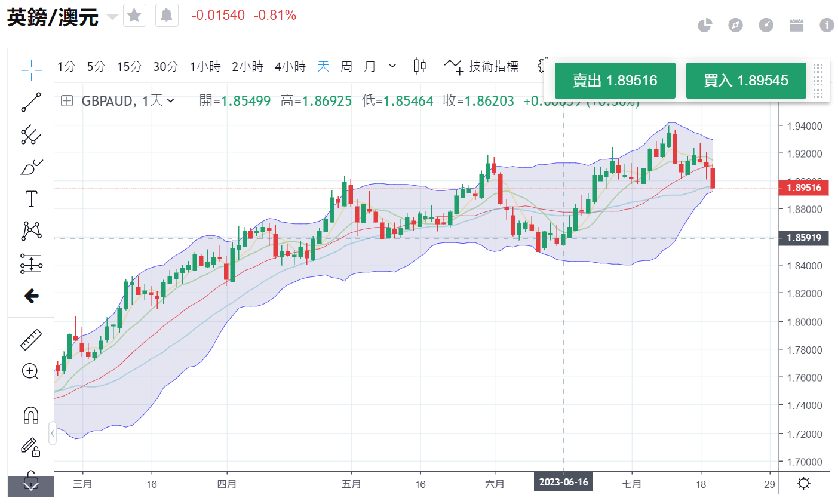Toggle the magnet snap mode
The height and width of the screenshot is (504, 838).
coord(31,415)
